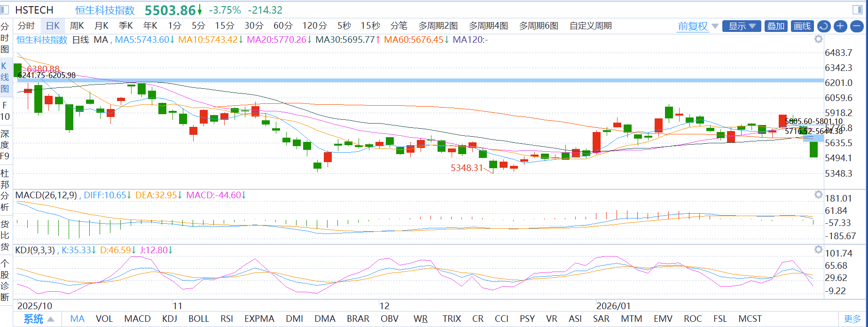Image resolution: width=868 pixels, height=327 pixels.
Task: Click the 画线 draw line button
Action: (803, 26)
